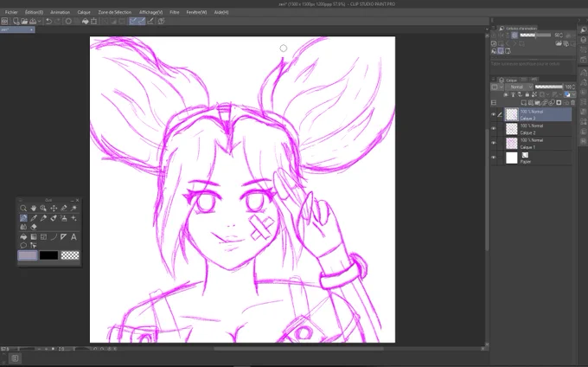Screen dimensions: 588x367
Task: Expand the save icon dropdown arrow
Action: pos(39,21)
